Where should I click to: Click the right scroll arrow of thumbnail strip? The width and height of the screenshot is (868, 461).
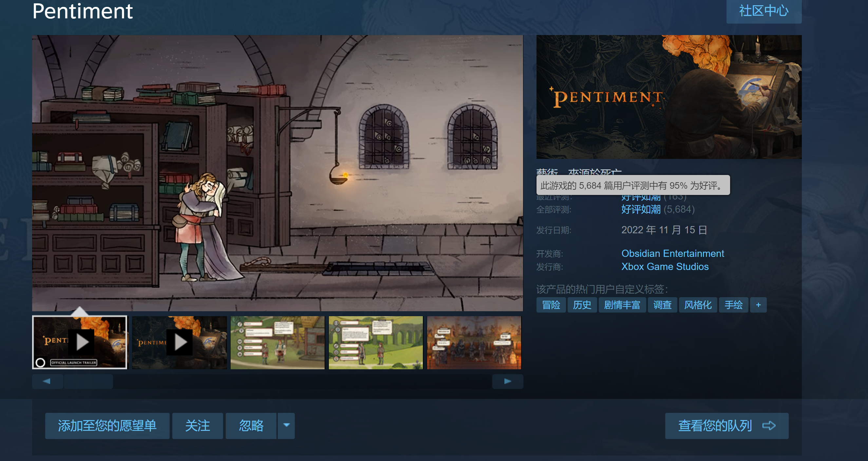pyautogui.click(x=507, y=381)
